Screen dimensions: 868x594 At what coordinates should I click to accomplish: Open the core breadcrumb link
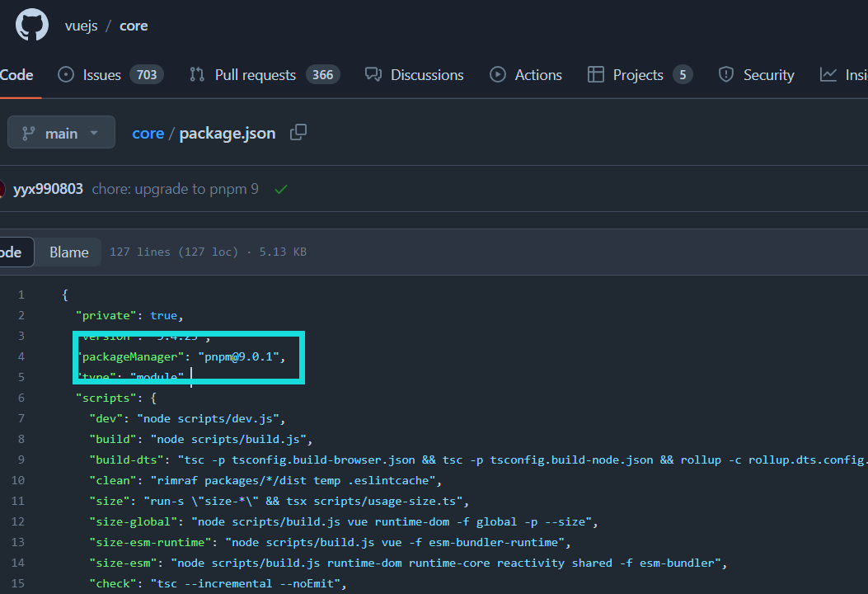pyautogui.click(x=148, y=134)
